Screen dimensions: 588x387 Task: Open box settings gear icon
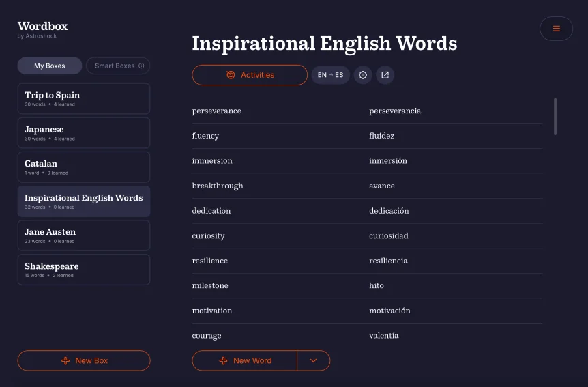click(363, 75)
